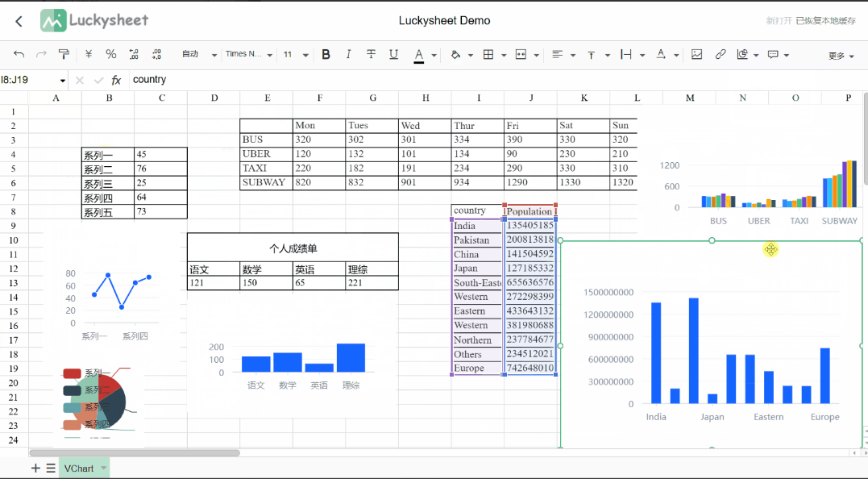Click the cell containing SUBWAY
Viewport: 868px width, 479px height.
(x=266, y=183)
